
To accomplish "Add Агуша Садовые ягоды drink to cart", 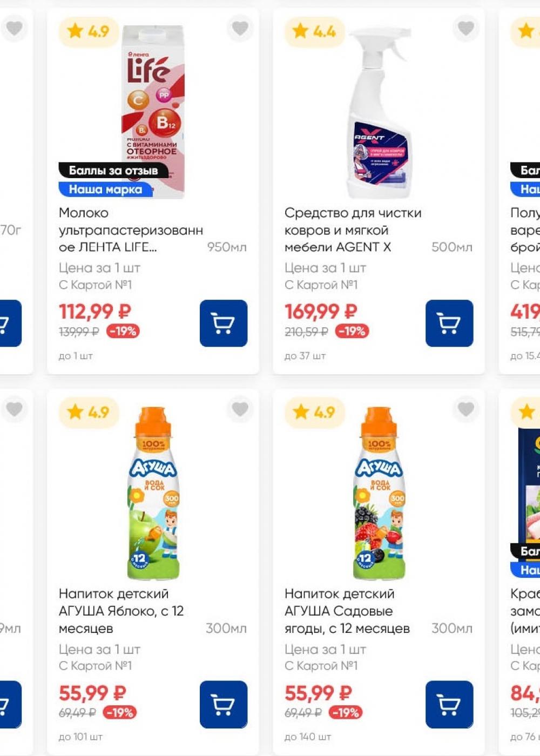I will pyautogui.click(x=449, y=704).
